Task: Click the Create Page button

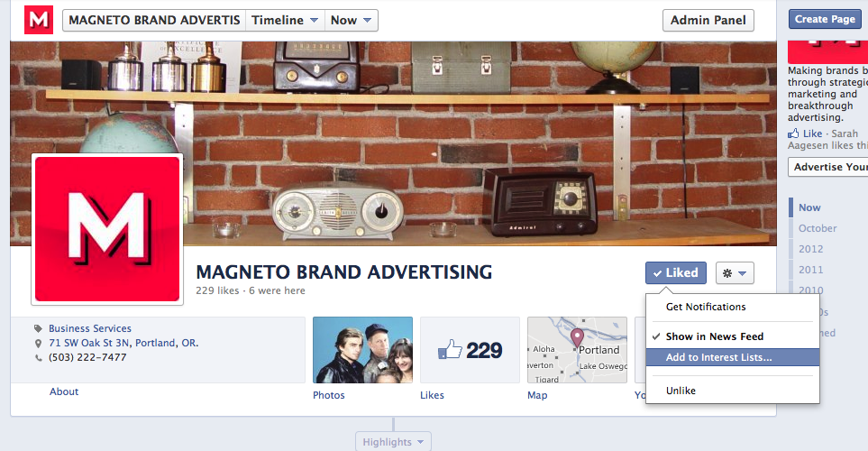Action: click(825, 19)
